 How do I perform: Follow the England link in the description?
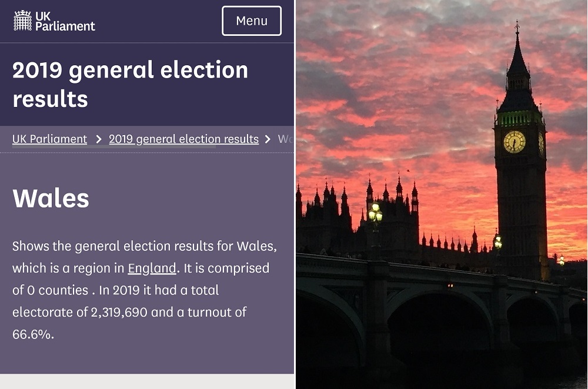tap(152, 269)
